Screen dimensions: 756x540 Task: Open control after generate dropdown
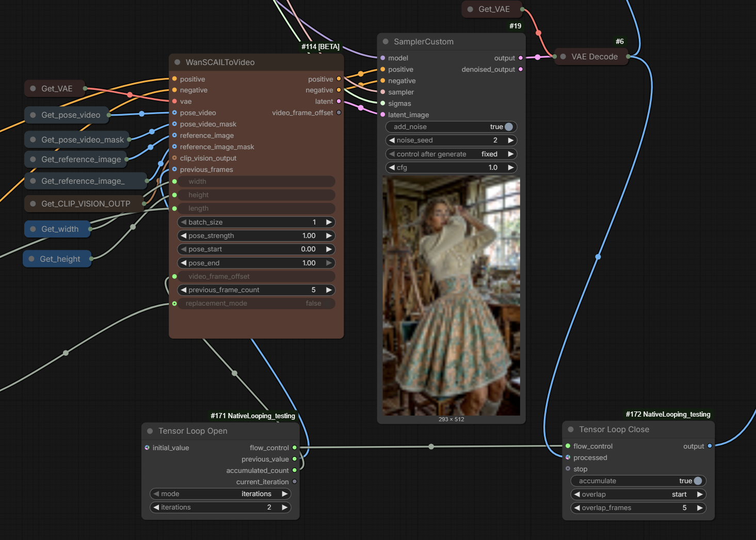[452, 154]
